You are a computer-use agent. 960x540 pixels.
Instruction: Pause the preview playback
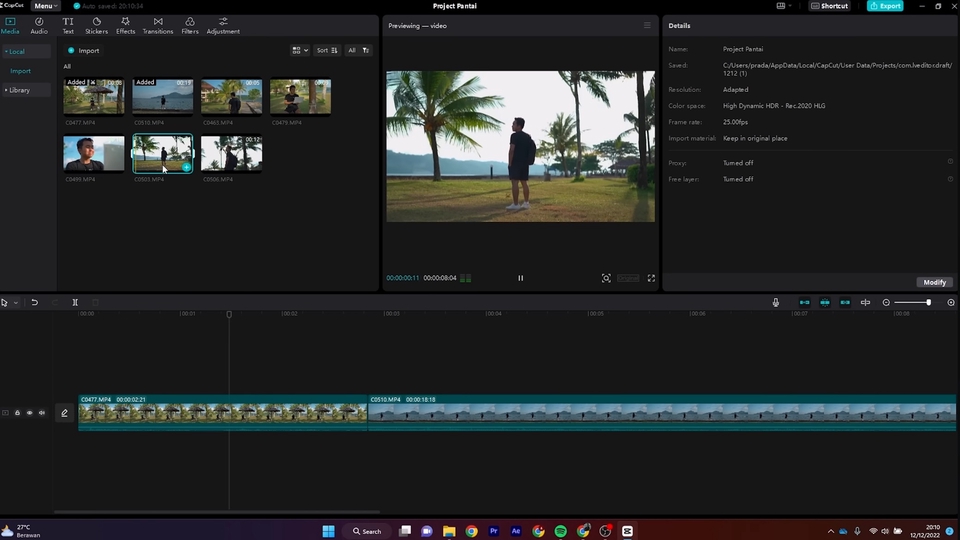click(520, 278)
